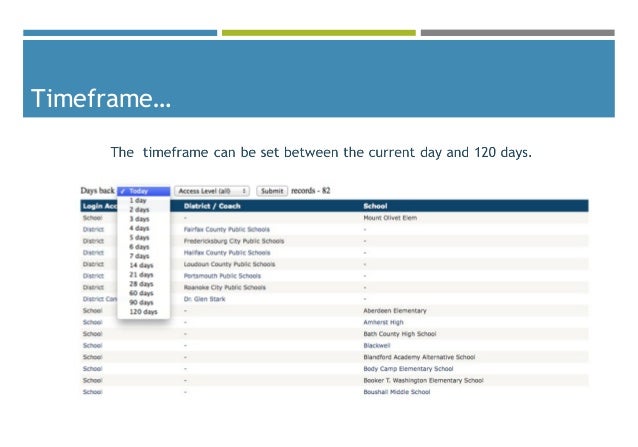Click the Submit button
This screenshot has width=638, height=447.
click(x=272, y=191)
